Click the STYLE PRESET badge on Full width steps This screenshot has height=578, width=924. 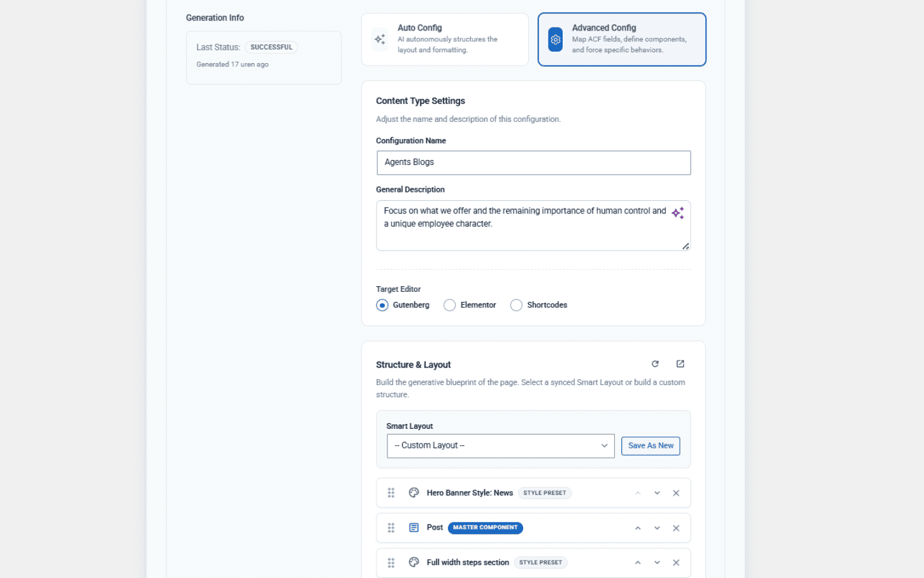click(x=540, y=563)
